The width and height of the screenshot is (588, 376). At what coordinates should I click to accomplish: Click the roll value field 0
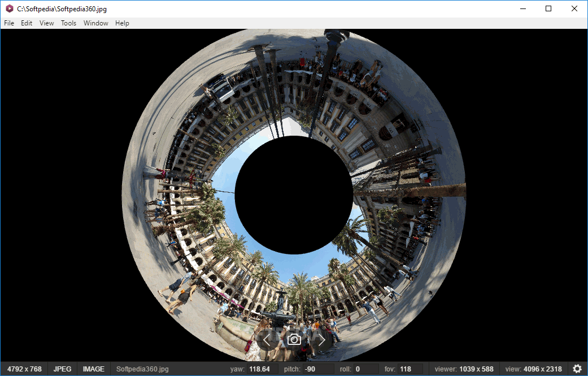coord(366,369)
